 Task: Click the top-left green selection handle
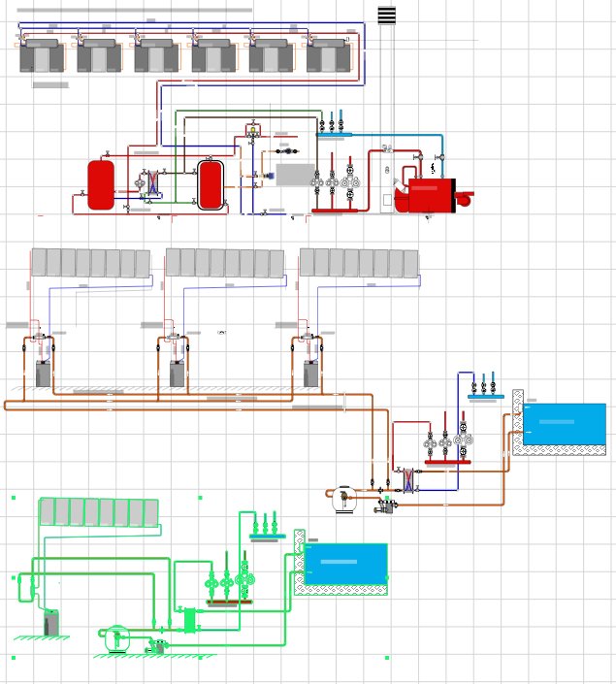coord(14,498)
